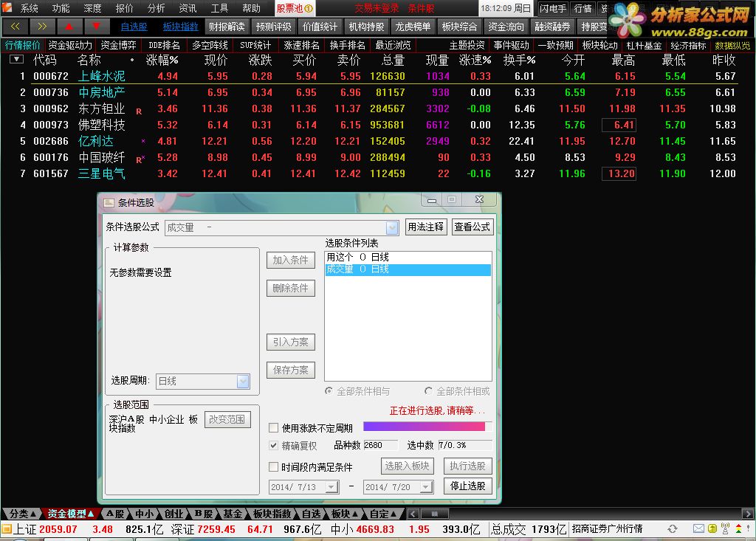Click the 板块指数 link in toolbar

[181, 27]
